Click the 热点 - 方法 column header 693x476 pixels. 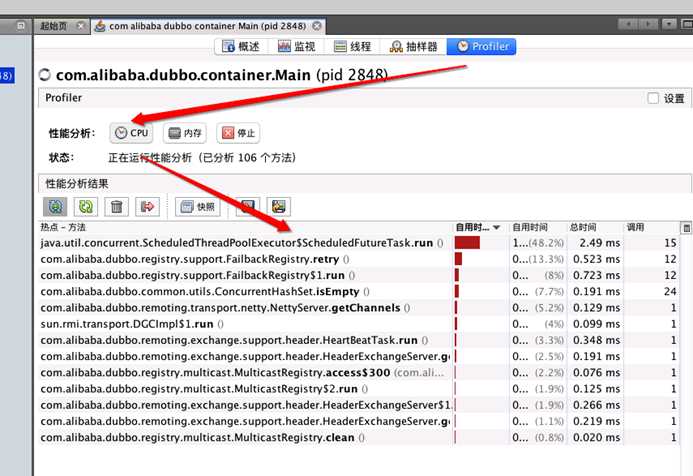coord(245,227)
